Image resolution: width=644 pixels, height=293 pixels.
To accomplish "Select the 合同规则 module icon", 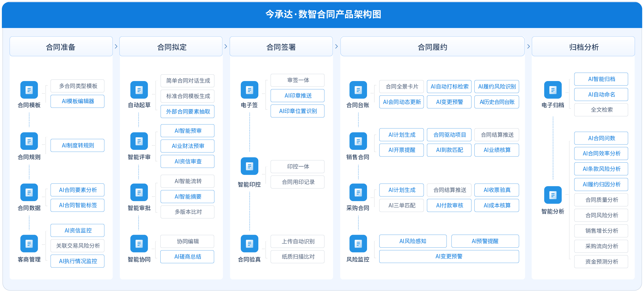I will pyautogui.click(x=29, y=141).
